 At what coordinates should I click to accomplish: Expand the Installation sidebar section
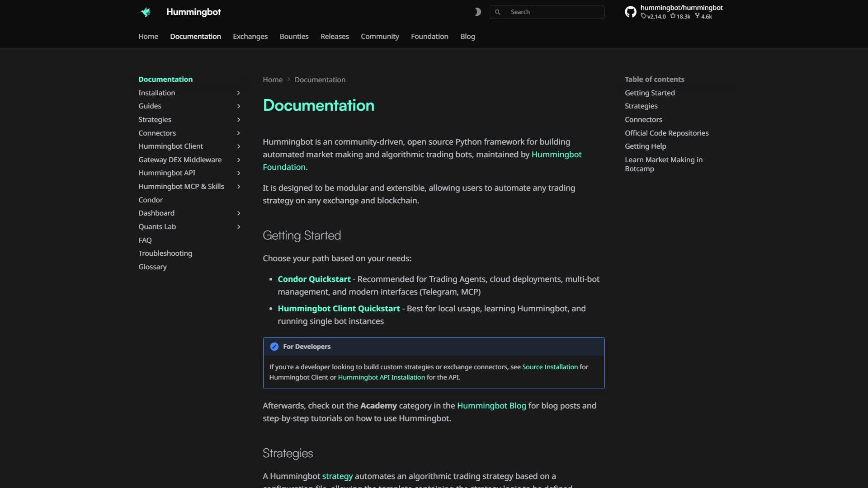click(189, 93)
